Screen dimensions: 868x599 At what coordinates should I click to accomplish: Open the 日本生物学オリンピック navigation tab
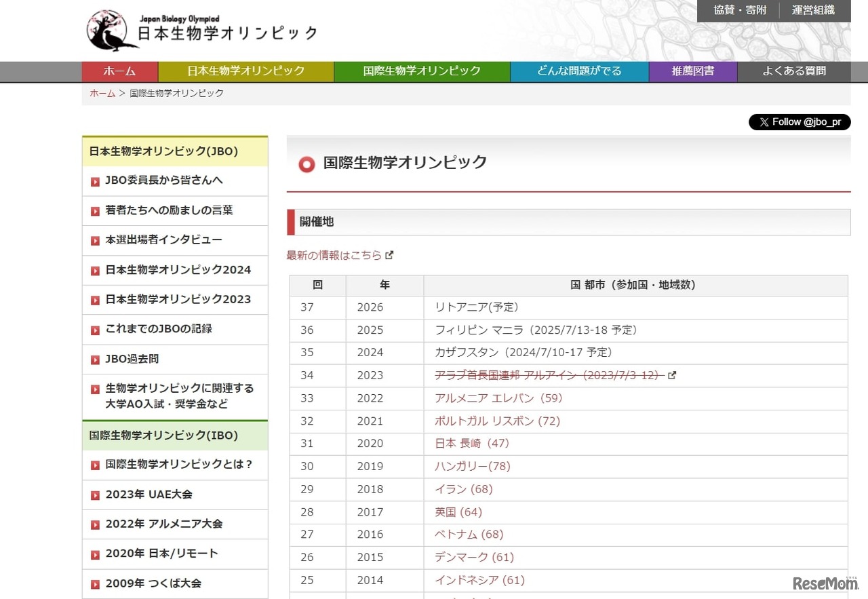pos(245,71)
